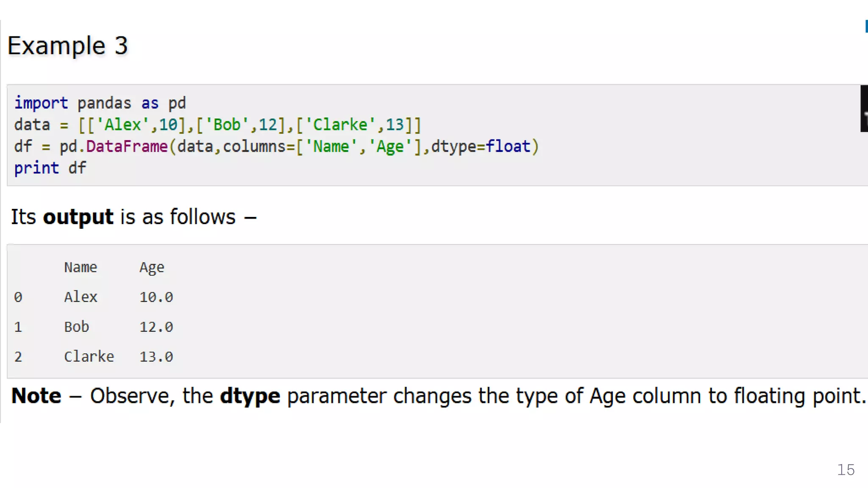
Task: Click the 'import' keyword in code
Action: 41,103
